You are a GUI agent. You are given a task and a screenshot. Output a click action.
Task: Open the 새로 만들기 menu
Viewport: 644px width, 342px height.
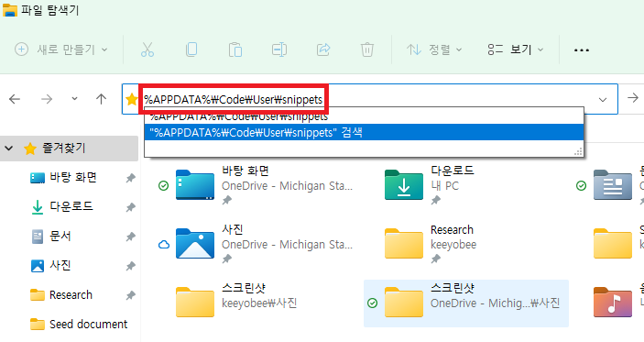[61, 50]
